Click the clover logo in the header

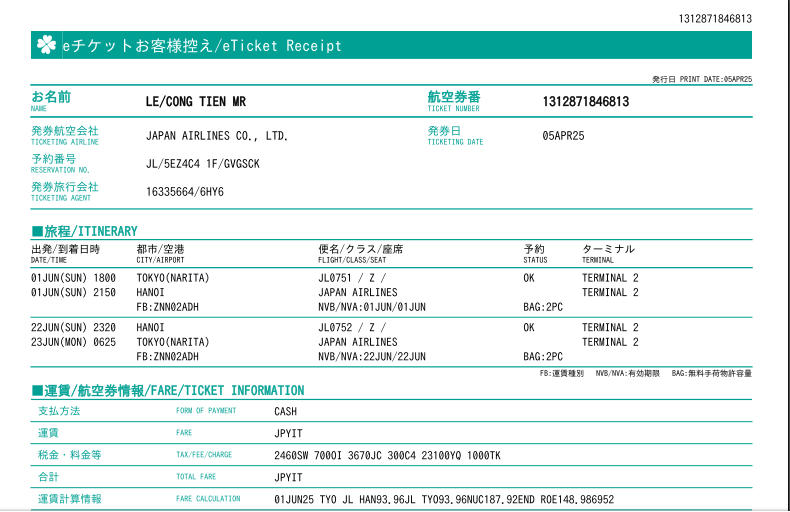[x=46, y=45]
